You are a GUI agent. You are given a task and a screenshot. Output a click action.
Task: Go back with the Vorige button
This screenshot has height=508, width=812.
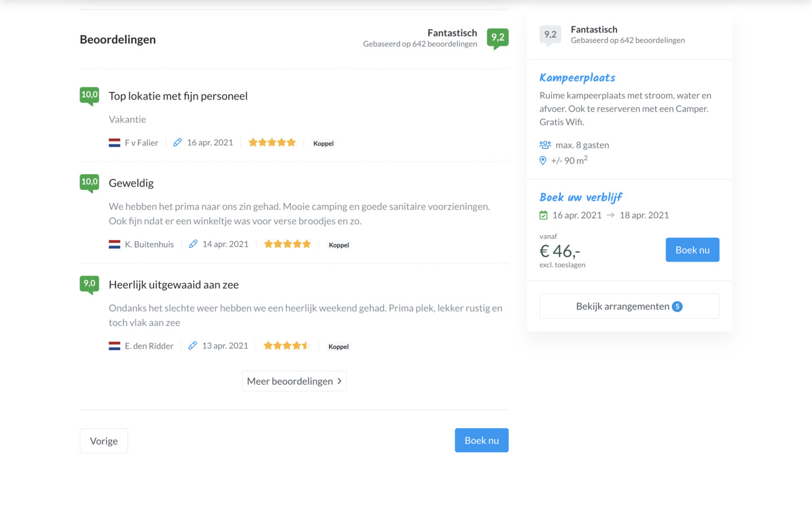104,441
